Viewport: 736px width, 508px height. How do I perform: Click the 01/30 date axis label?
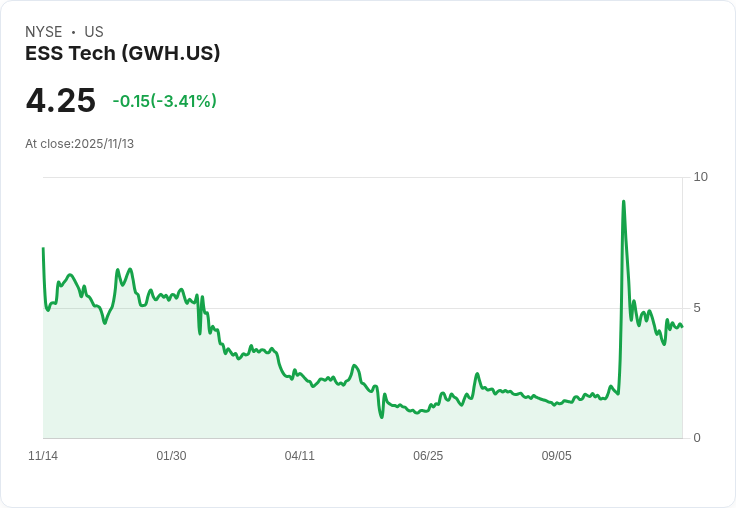tap(171, 456)
